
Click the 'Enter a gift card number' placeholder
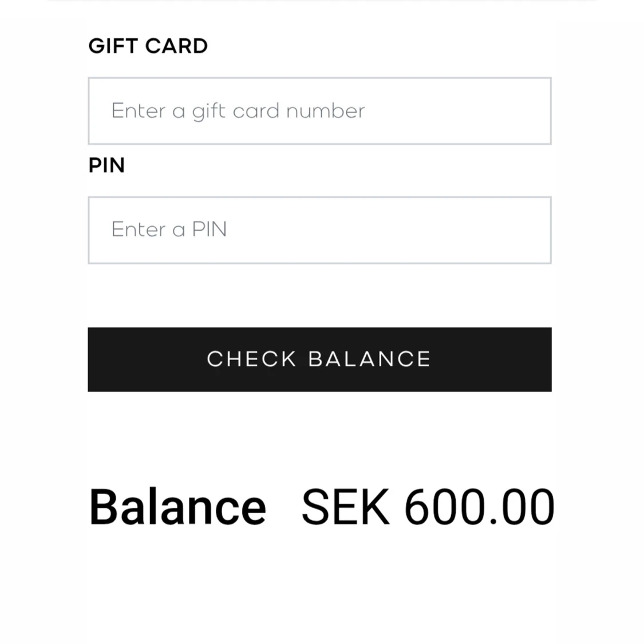point(238,111)
